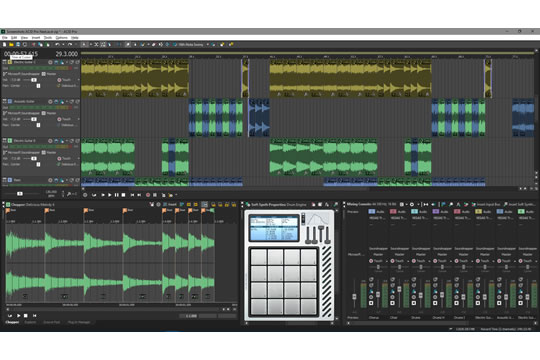Stop playback in main transport bar
Image resolution: width=540 pixels, height=360 pixels.
123,195
